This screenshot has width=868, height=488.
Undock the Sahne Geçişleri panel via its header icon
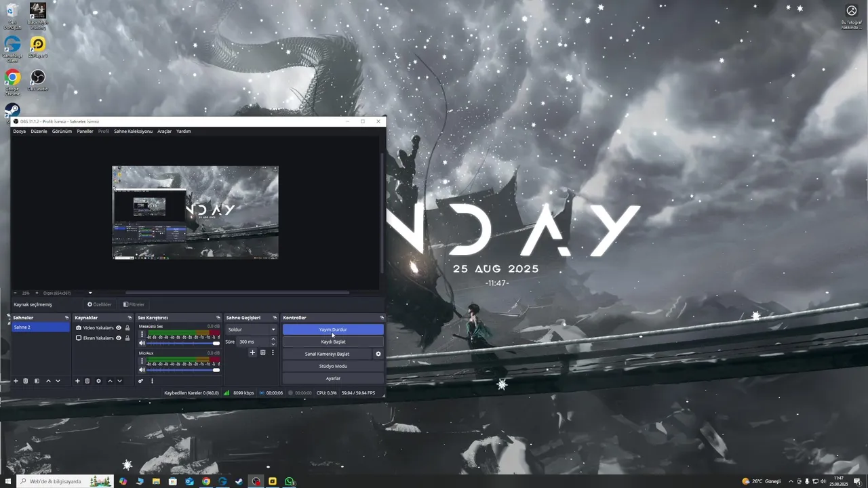(275, 317)
